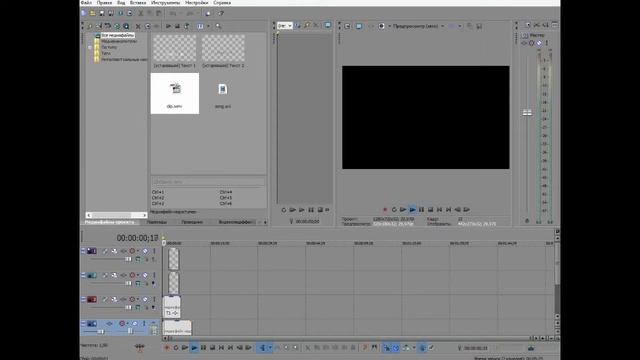Open the Вставка menu
The image size is (640, 360).
[138, 2]
